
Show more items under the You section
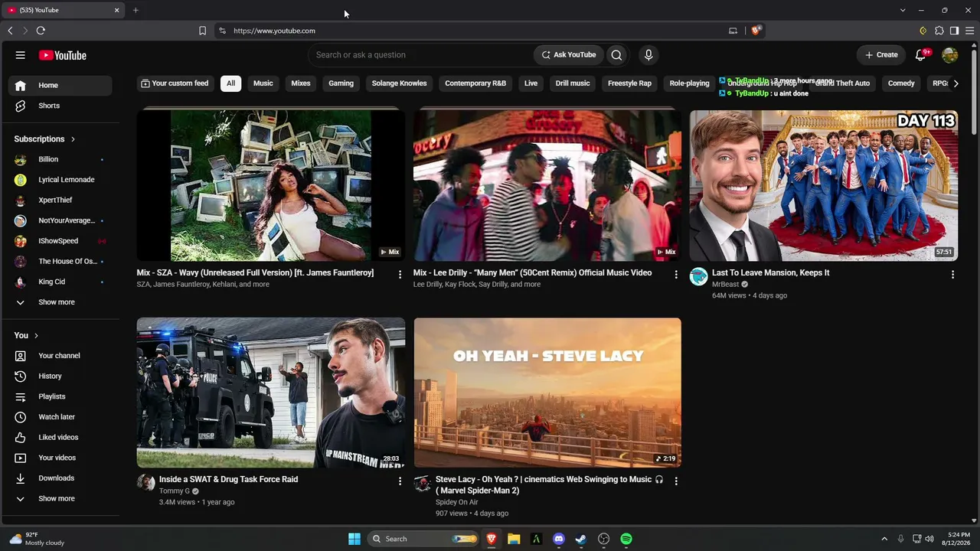60,499
